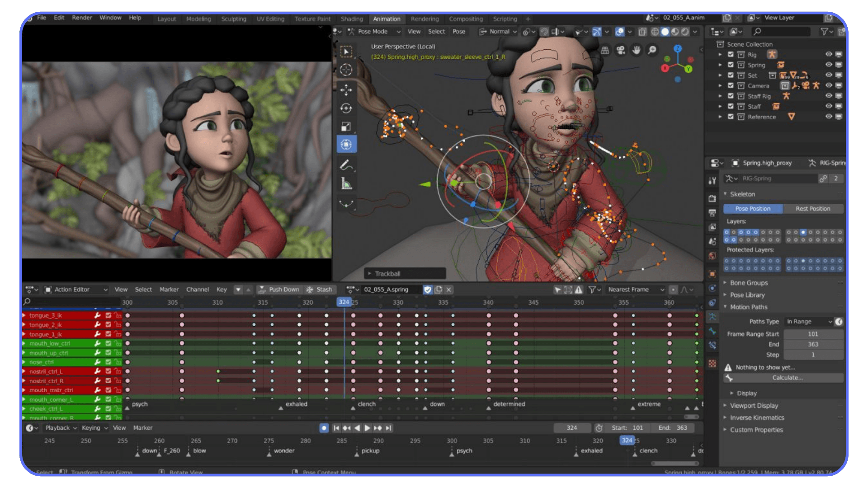
Task: Select the Move tool in viewport toolbar
Action: [x=346, y=89]
